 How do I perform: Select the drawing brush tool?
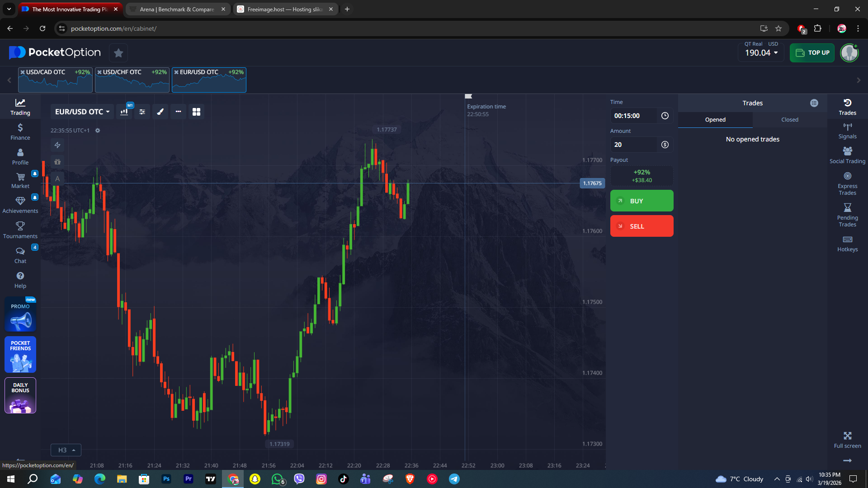pos(160,112)
